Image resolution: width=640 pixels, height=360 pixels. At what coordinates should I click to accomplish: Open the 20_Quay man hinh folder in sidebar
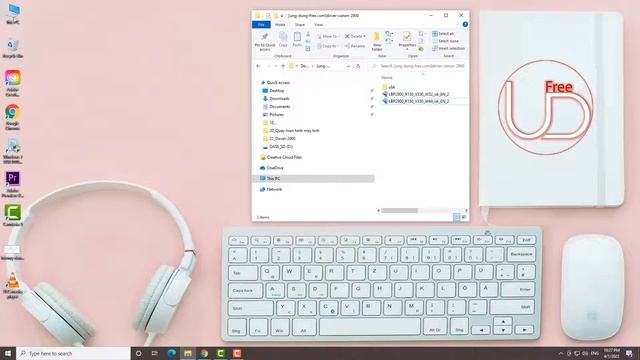(x=291, y=131)
